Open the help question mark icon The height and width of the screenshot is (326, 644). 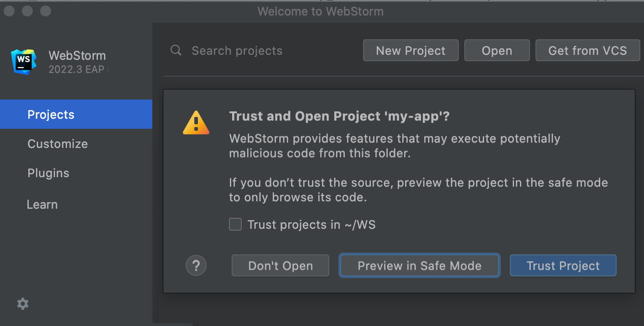tap(196, 265)
